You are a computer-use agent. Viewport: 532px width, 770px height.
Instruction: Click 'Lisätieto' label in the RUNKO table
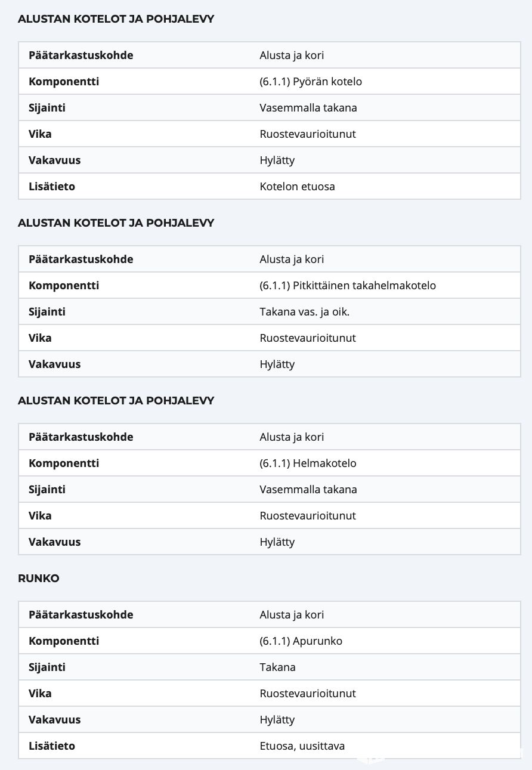(52, 746)
